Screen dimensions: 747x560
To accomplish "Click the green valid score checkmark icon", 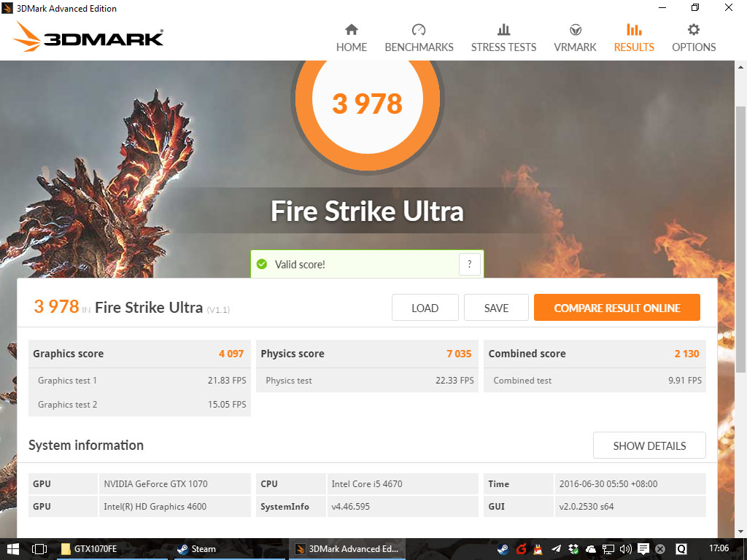I will pyautogui.click(x=262, y=264).
